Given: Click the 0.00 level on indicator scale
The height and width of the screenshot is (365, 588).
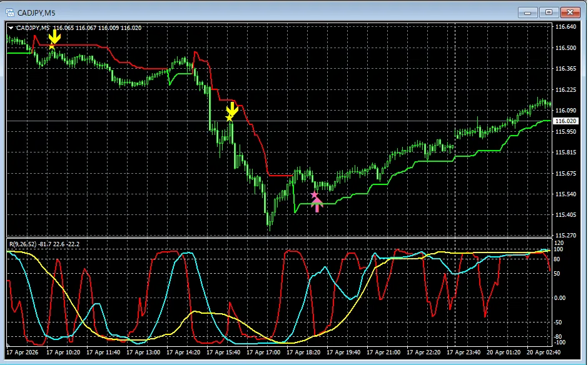Looking at the screenshot, I should click(x=560, y=297).
